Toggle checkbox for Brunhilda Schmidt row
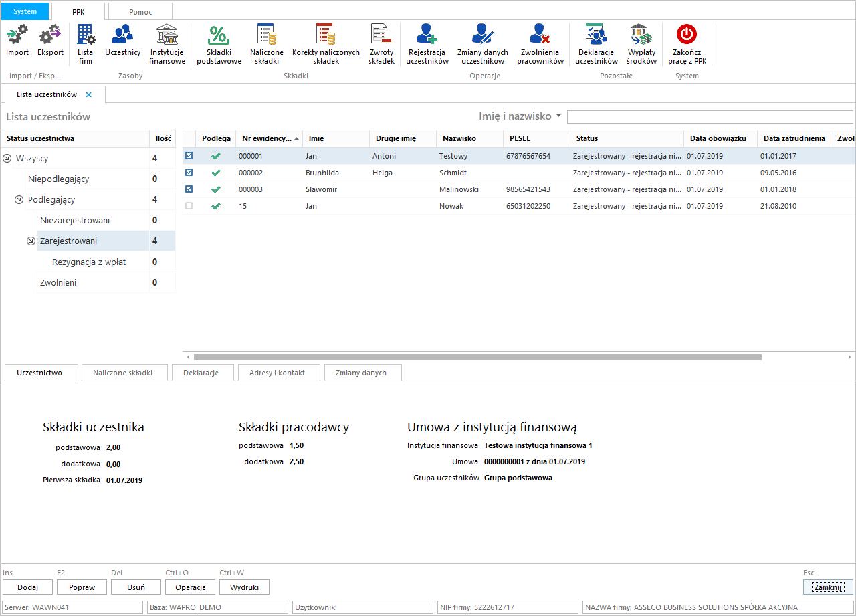Screen dimensions: 856x616 coord(189,173)
